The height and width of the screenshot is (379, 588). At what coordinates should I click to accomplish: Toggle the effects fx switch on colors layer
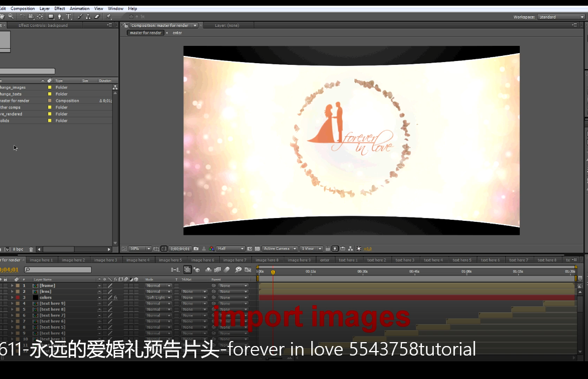pyautogui.click(x=115, y=298)
